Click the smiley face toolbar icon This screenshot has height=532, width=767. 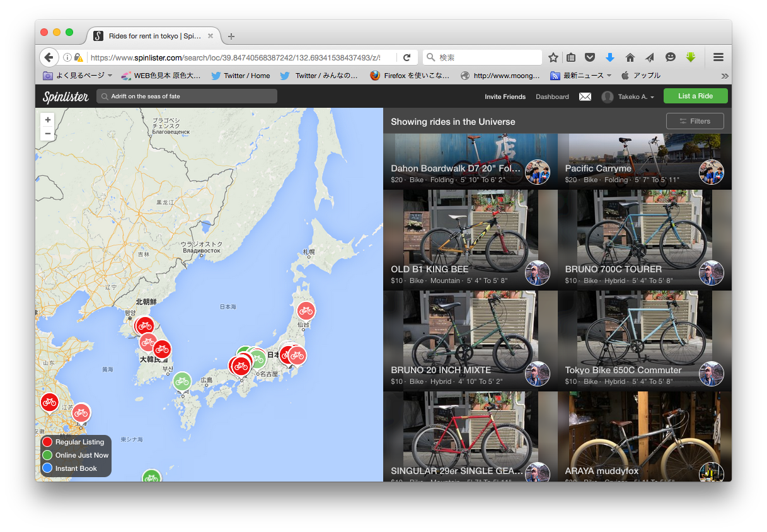(x=671, y=57)
